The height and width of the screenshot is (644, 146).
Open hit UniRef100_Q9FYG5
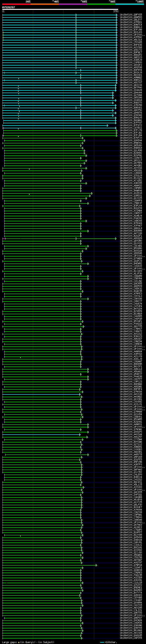[x=131, y=15]
